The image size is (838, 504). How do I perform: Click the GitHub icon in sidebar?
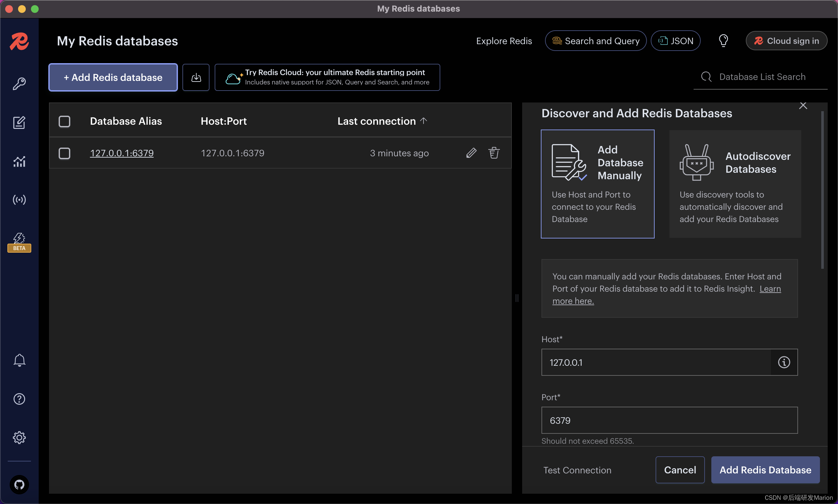tap(19, 484)
